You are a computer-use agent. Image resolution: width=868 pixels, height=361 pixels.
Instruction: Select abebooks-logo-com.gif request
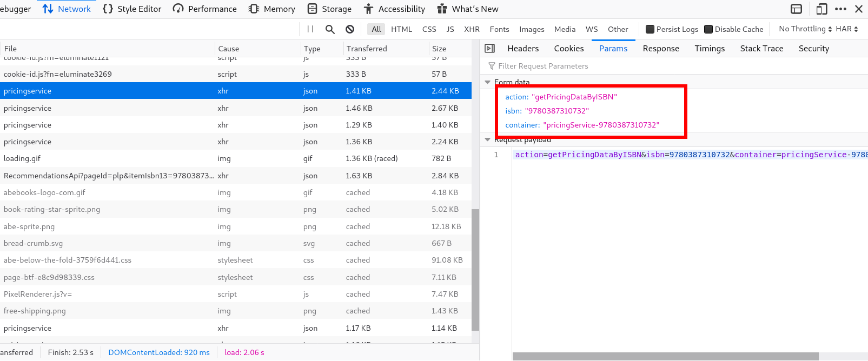[x=236, y=192]
